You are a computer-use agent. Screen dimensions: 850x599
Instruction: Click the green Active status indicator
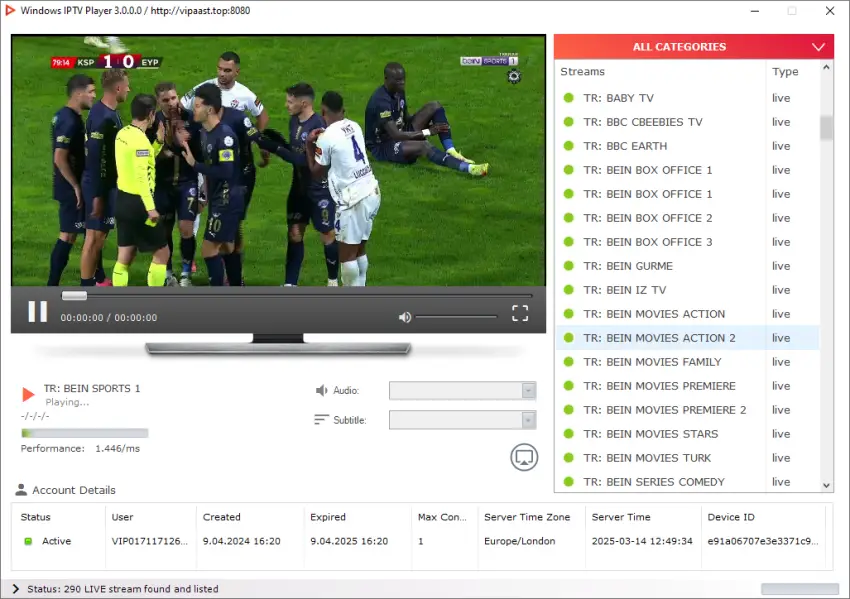(x=28, y=541)
